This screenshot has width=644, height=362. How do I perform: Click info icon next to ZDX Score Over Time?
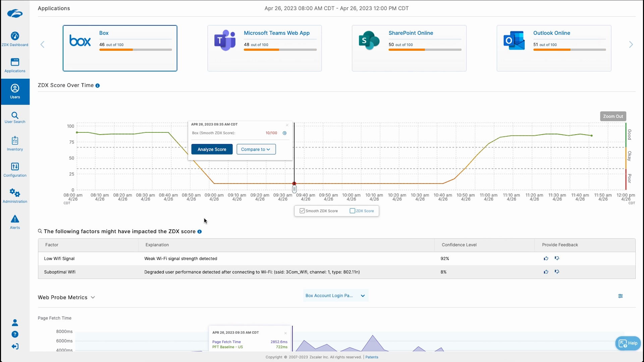[x=98, y=86]
